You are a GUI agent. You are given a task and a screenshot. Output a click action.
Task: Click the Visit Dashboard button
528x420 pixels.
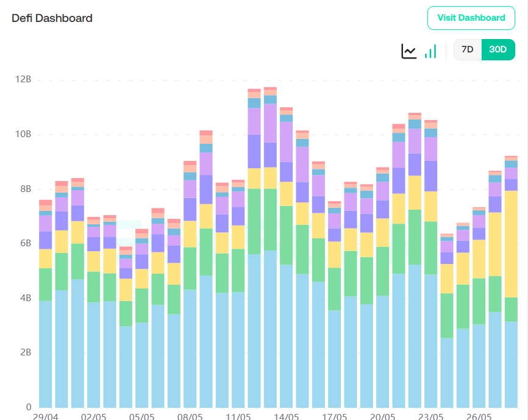point(471,18)
